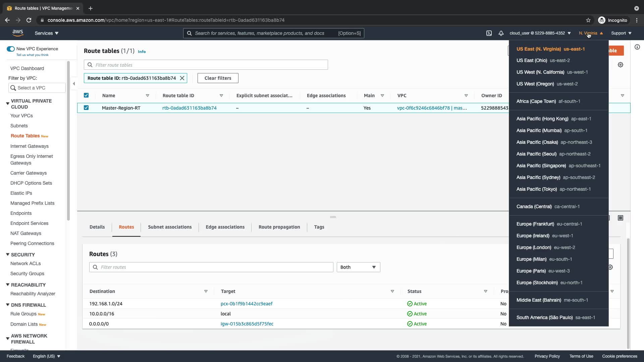The height and width of the screenshot is (362, 644).
Task: Click the AWS logo home icon
Action: (18, 33)
